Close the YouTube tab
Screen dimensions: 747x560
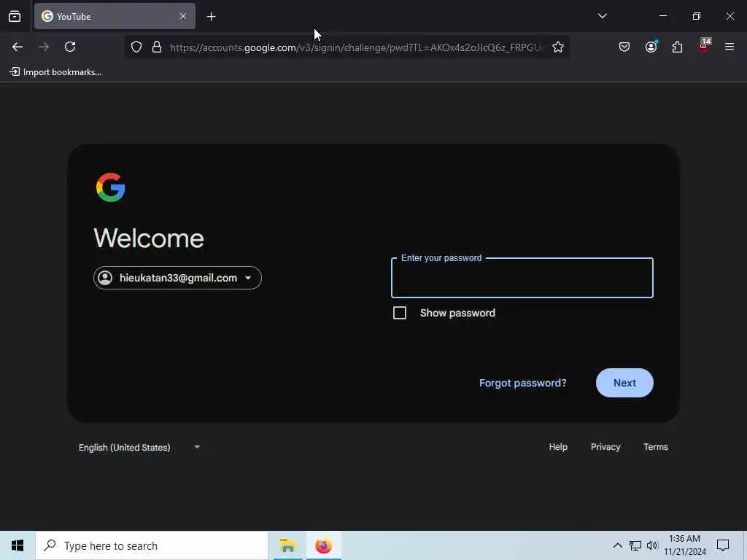coord(183,16)
